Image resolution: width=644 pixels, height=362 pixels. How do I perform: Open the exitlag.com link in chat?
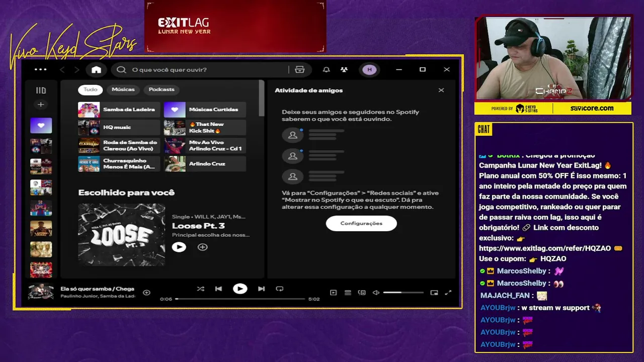(x=545, y=248)
